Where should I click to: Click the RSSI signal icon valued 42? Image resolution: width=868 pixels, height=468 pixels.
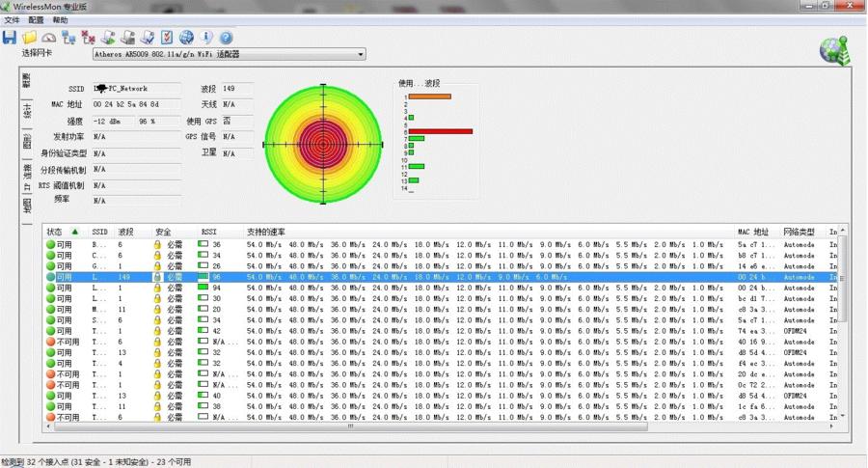[203, 331]
